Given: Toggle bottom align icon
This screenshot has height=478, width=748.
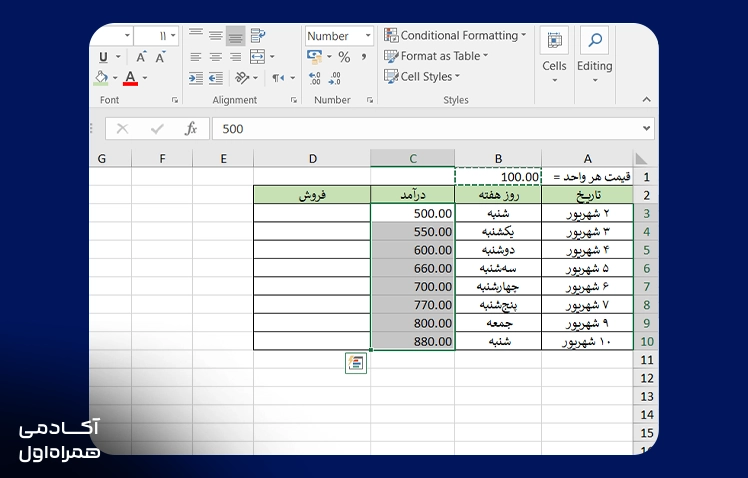Looking at the screenshot, I should tap(235, 36).
